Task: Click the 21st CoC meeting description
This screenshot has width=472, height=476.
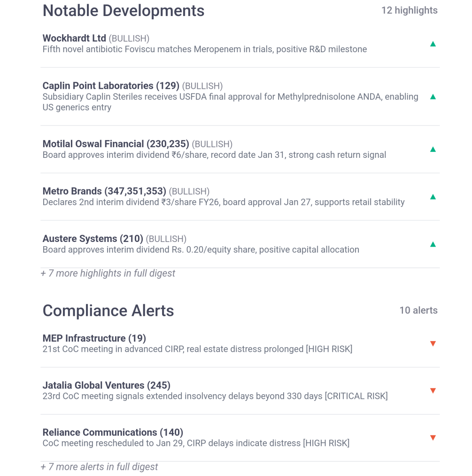Action: click(197, 349)
